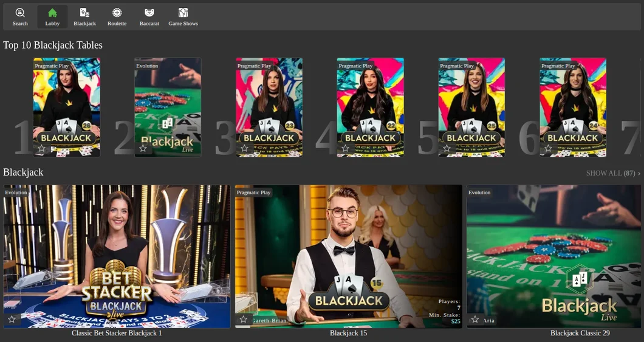The height and width of the screenshot is (342, 644).
Task: Open the Game Shows category tab
Action: click(183, 17)
